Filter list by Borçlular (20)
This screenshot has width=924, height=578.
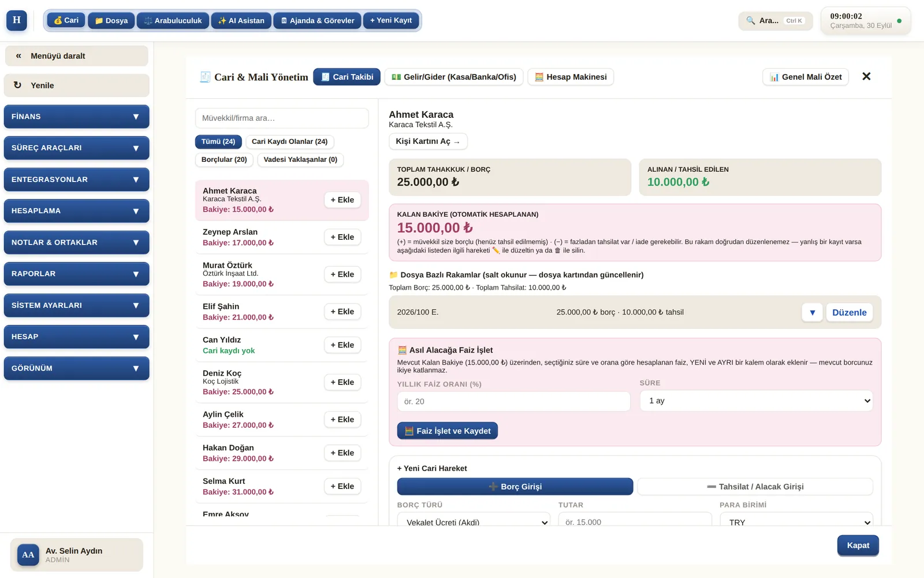coord(224,160)
